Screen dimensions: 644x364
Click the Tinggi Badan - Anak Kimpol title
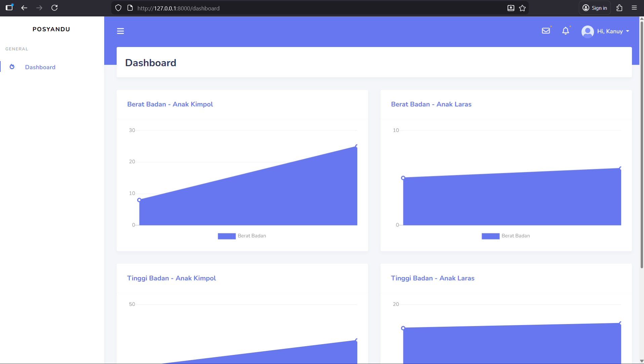click(171, 278)
